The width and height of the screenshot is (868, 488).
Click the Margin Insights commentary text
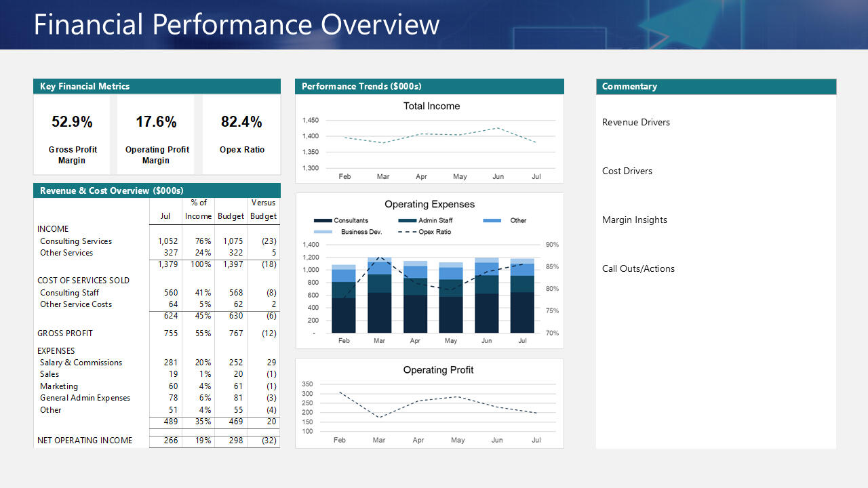pos(634,220)
